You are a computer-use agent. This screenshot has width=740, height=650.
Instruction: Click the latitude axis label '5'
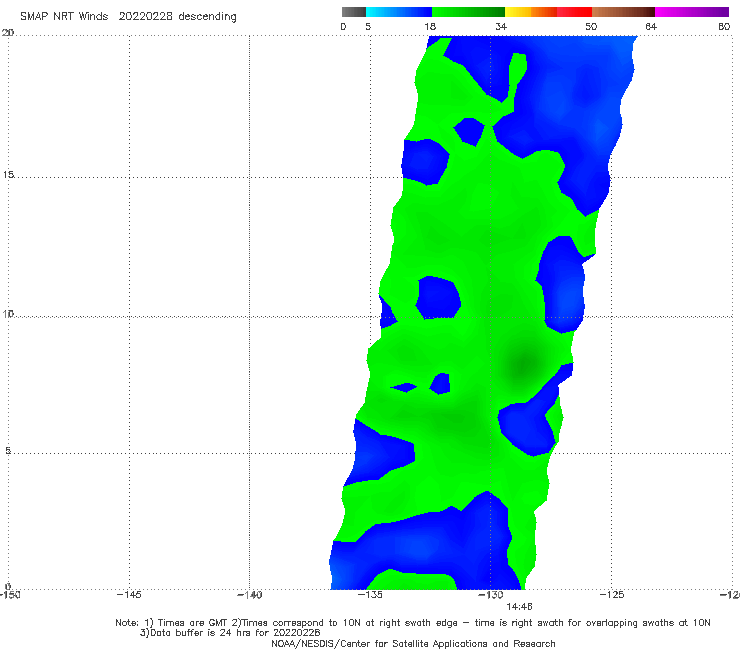coord(8,450)
